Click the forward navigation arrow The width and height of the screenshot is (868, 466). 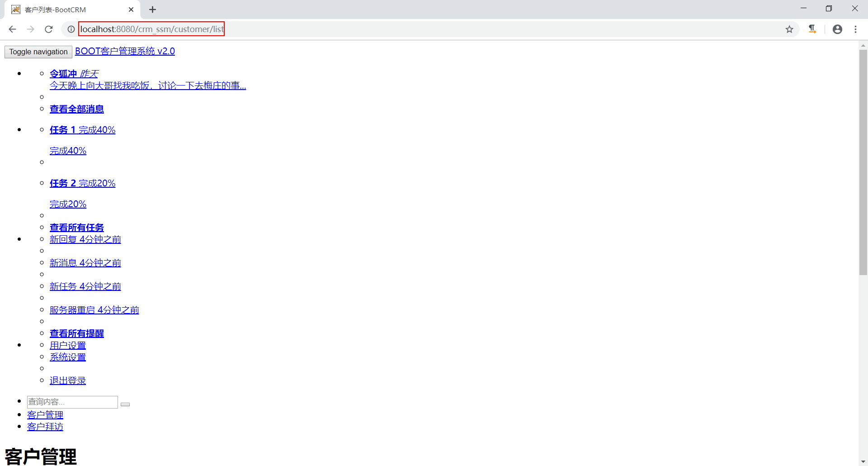[30, 29]
